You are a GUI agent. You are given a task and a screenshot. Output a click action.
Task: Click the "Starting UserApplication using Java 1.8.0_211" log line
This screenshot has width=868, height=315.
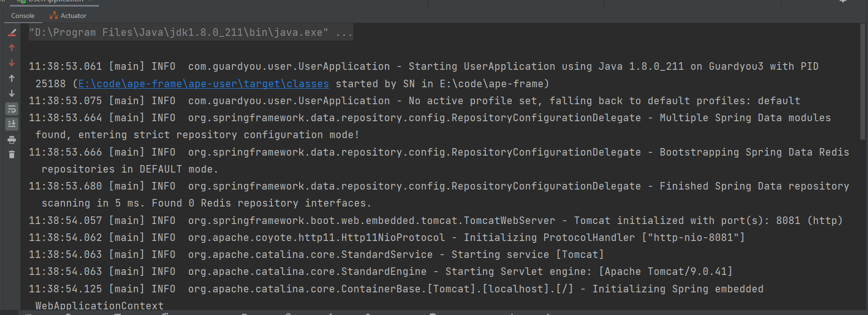pyautogui.click(x=424, y=66)
